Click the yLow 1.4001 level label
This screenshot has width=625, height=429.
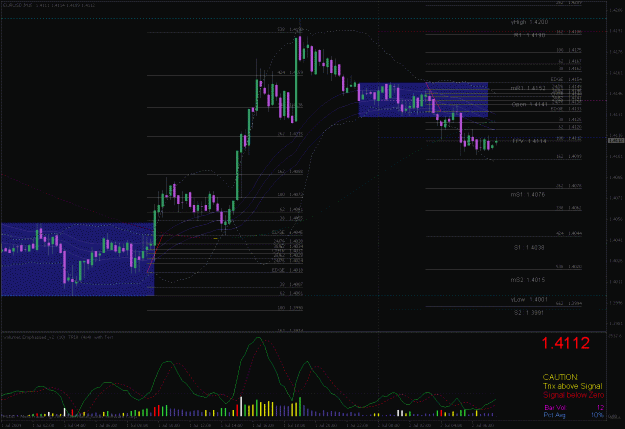click(x=529, y=299)
